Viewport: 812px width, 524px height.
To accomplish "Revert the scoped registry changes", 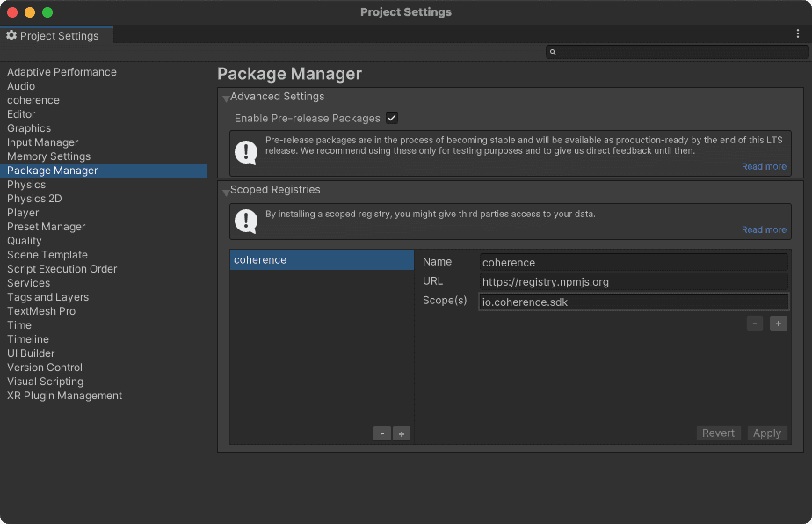I will coord(718,433).
